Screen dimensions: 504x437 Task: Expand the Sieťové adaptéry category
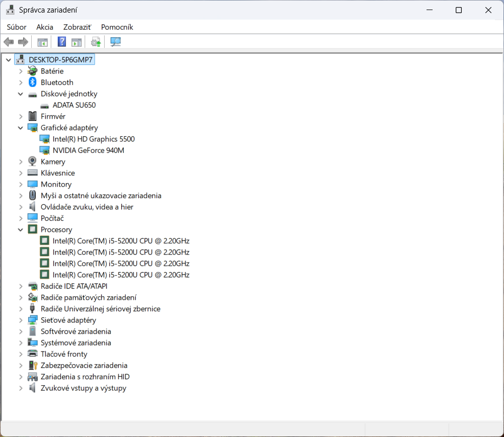(x=20, y=320)
